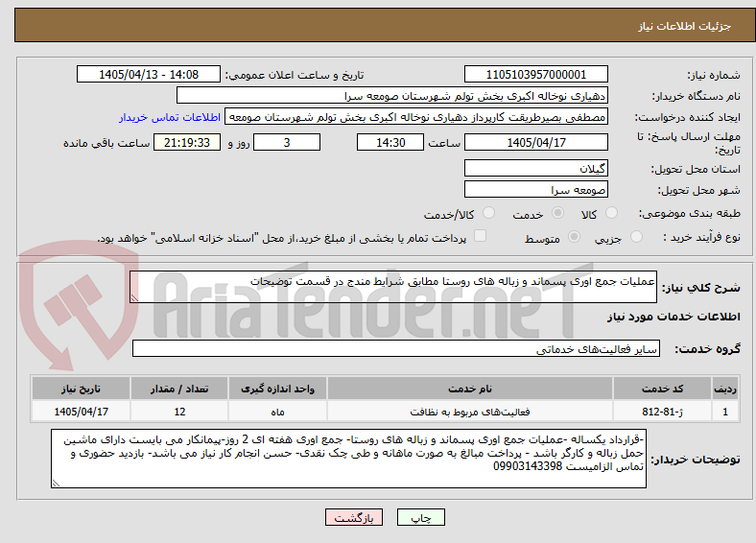Click the کد خدمت column header

click(x=663, y=389)
